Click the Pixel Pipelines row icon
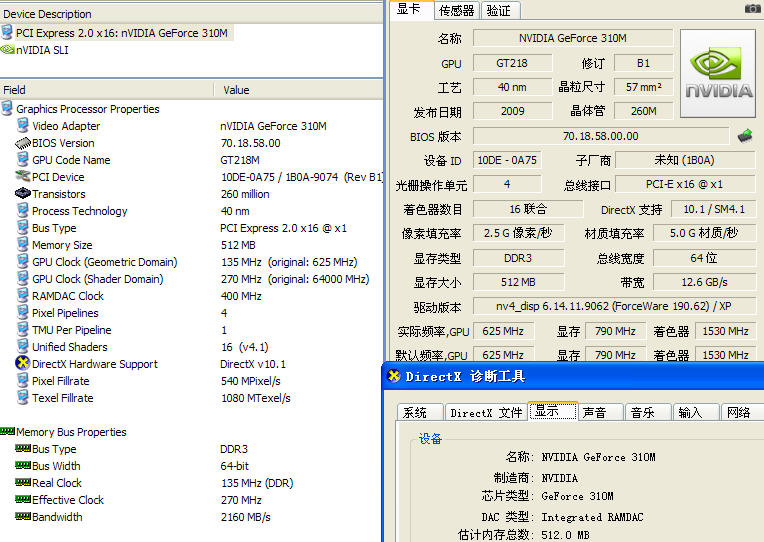Image resolution: width=764 pixels, height=542 pixels. [22, 312]
